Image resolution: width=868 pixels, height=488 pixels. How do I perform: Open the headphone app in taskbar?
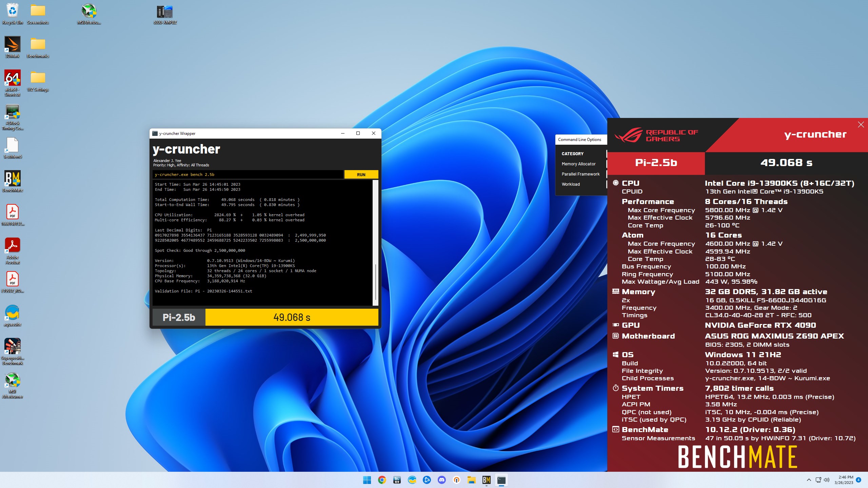(x=456, y=480)
